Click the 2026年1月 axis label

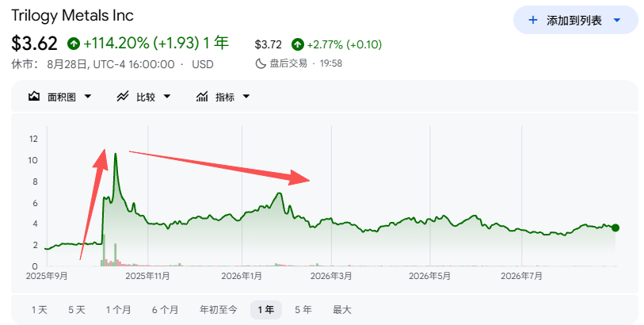click(x=242, y=276)
